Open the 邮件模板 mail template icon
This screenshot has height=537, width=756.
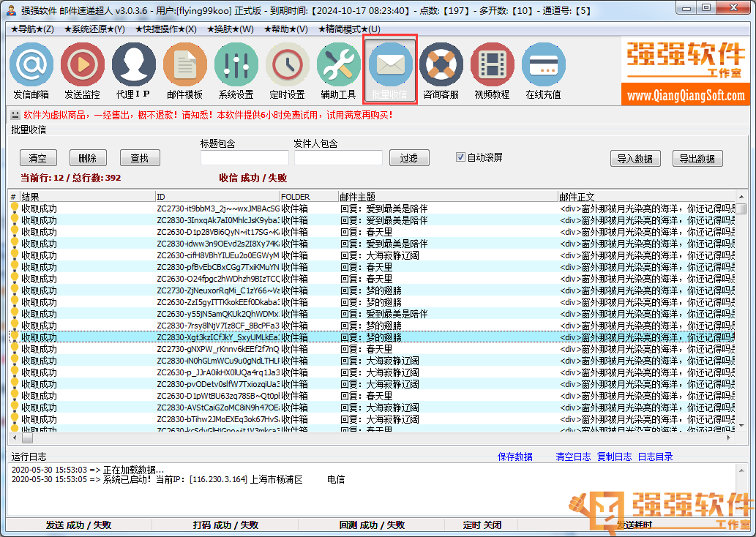(184, 72)
